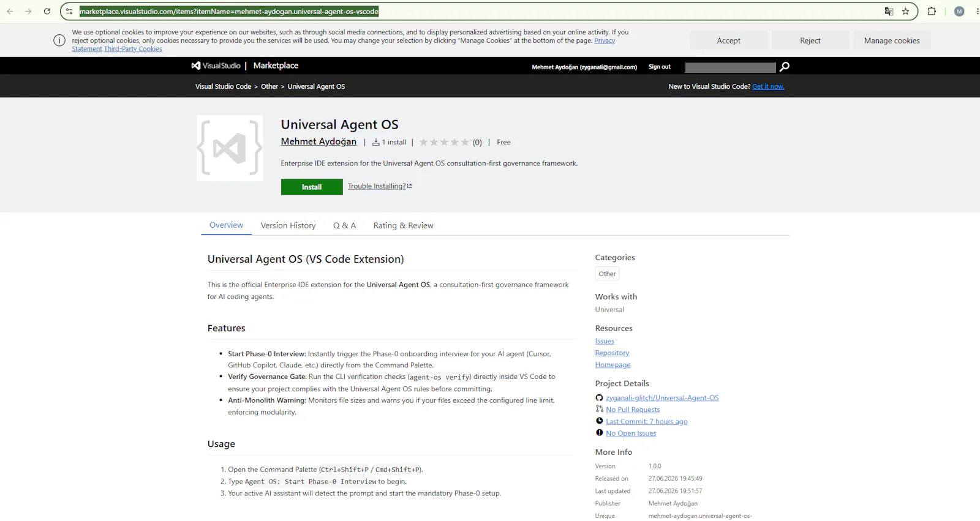Image resolution: width=980 pixels, height=521 pixels.
Task: Click the Manage cookies button
Action: coord(892,40)
